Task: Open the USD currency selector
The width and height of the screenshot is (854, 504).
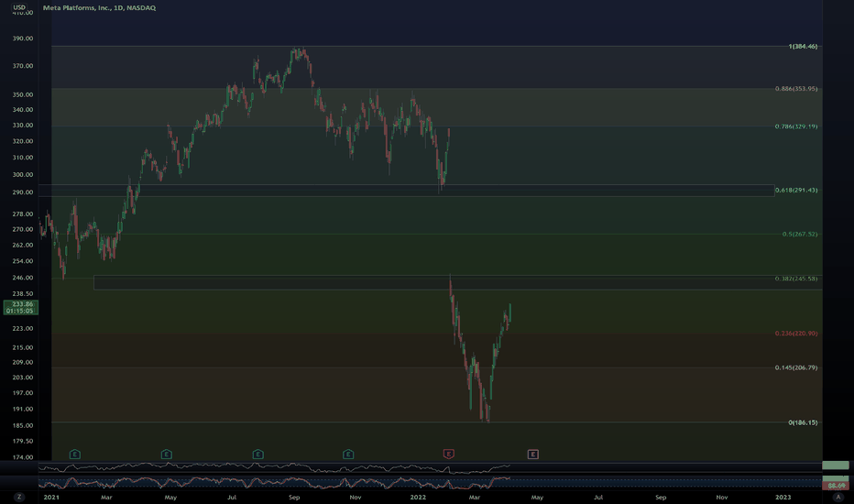Action: pos(19,7)
